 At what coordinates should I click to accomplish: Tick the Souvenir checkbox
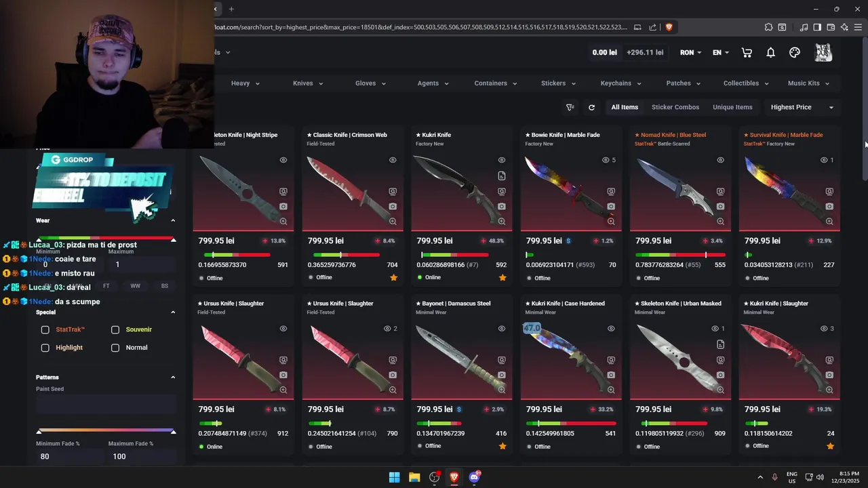click(x=115, y=329)
